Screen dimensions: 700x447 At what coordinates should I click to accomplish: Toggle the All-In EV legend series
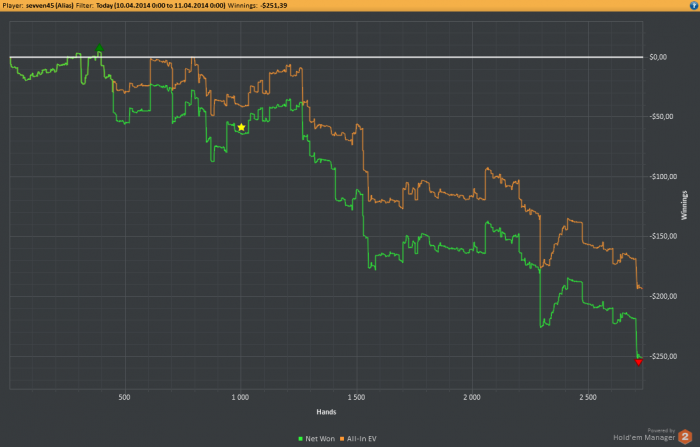tap(358, 439)
